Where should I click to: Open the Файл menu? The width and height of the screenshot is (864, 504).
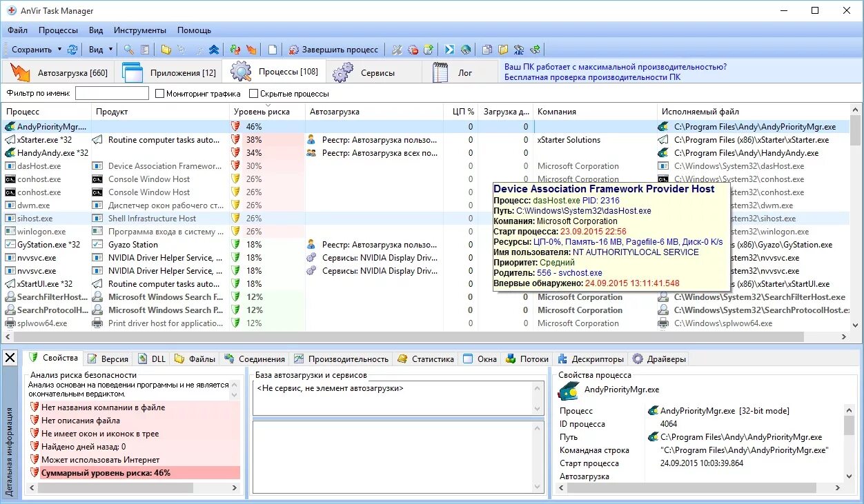18,30
